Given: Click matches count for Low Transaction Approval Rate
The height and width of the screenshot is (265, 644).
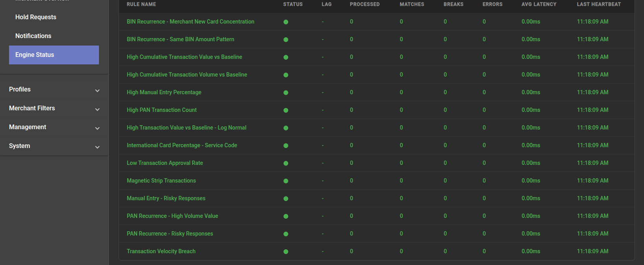Looking at the screenshot, I should point(401,163).
